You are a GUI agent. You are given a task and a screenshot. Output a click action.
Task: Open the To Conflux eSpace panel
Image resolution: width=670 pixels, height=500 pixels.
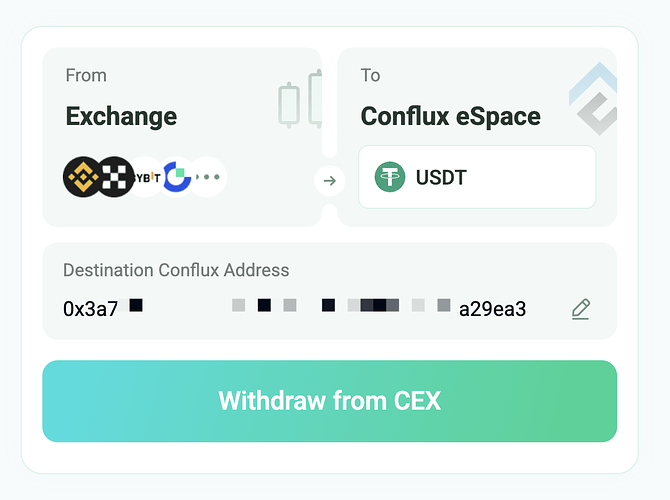[x=477, y=137]
